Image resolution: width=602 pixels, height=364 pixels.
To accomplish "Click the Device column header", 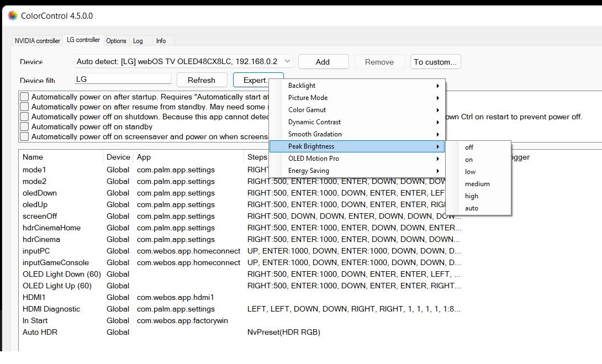I will [118, 157].
